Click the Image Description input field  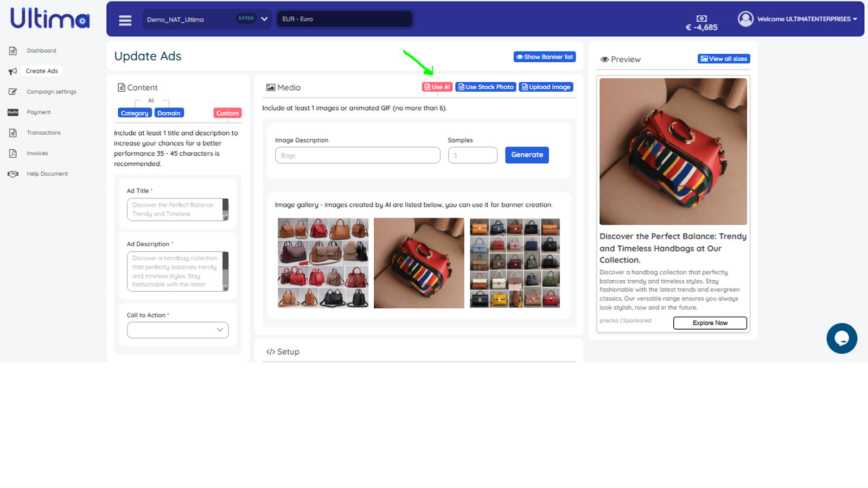pos(358,156)
